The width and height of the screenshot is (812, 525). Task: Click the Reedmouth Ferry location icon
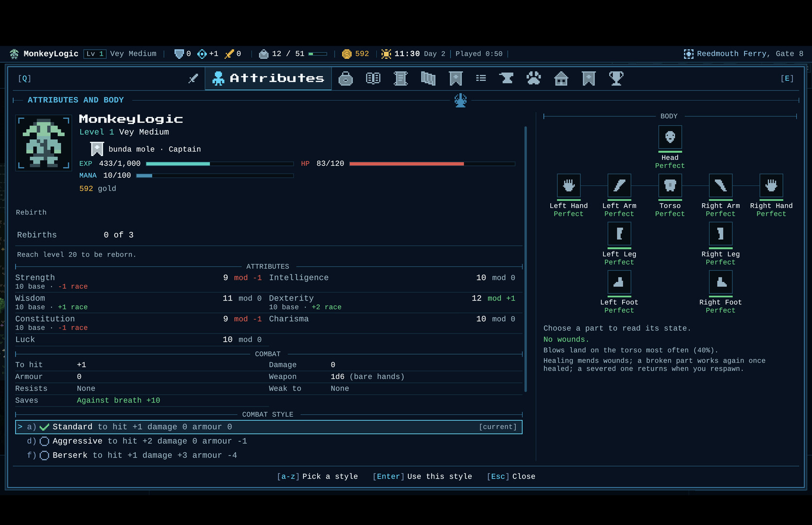688,54
